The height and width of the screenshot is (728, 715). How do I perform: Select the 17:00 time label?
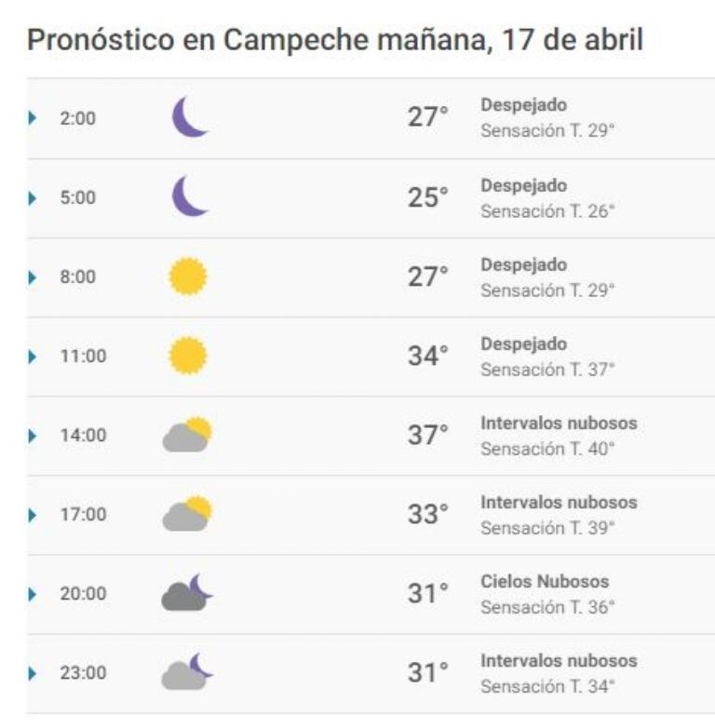83,515
